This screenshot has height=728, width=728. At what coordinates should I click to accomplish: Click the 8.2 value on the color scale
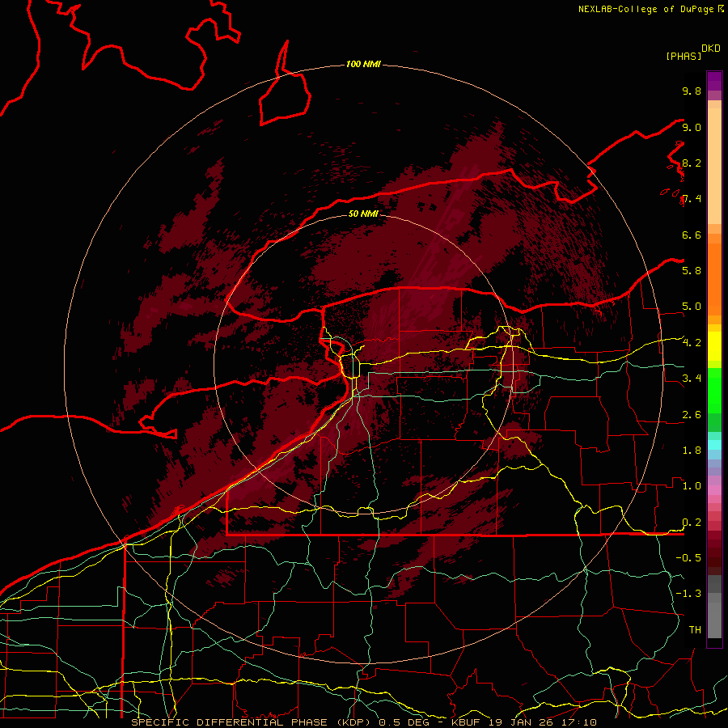coord(692,163)
